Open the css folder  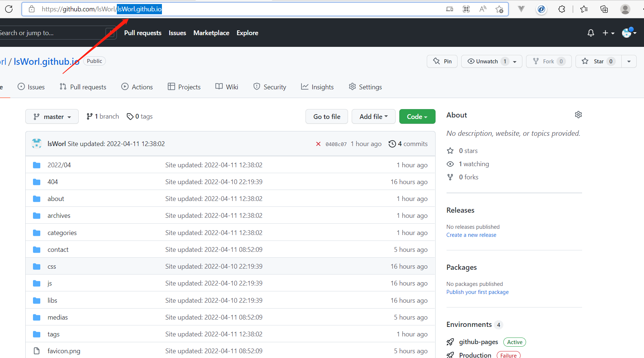52,266
